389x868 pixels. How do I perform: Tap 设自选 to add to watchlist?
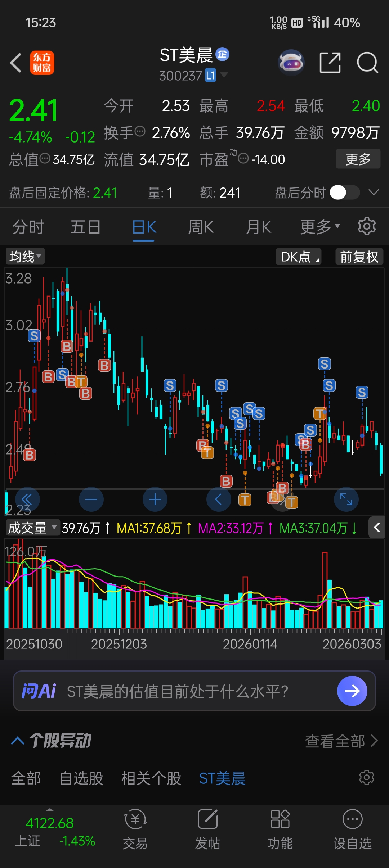353,829
